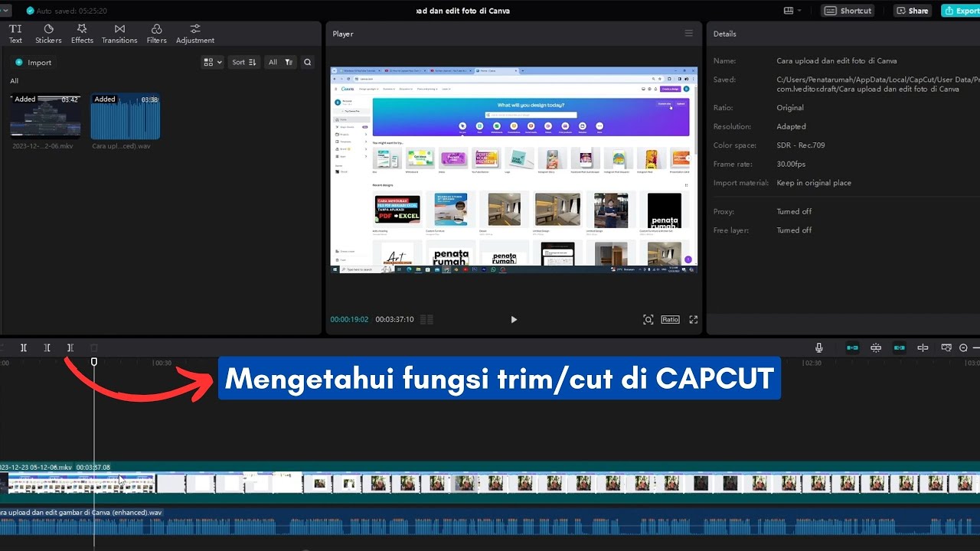Image resolution: width=980 pixels, height=551 pixels.
Task: Open the All media filter dropdown
Action: point(280,62)
